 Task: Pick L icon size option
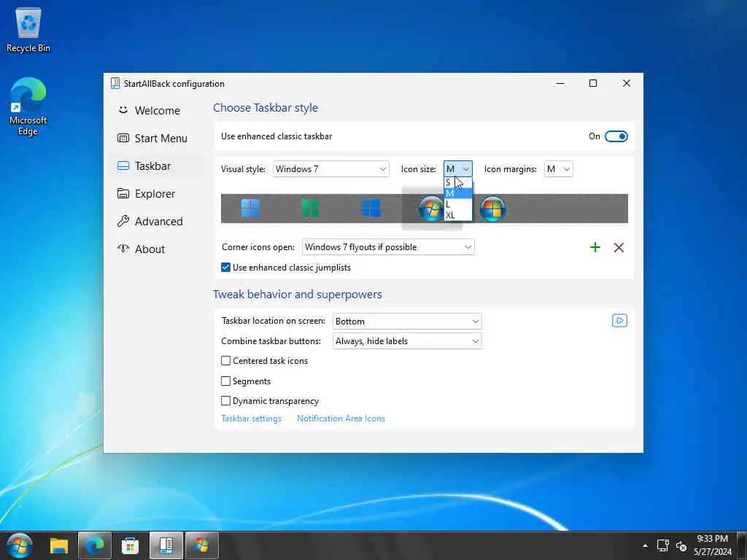(x=458, y=204)
